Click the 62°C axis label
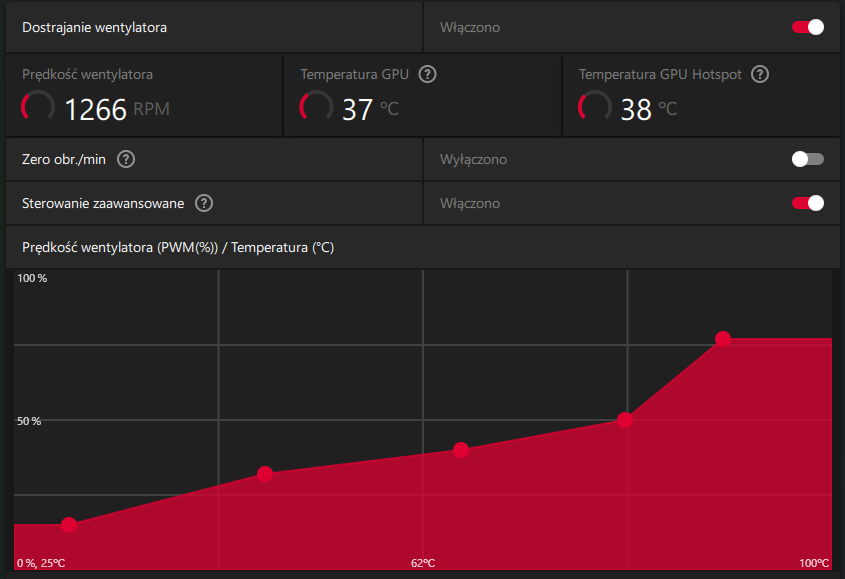This screenshot has height=579, width=845. tap(423, 563)
